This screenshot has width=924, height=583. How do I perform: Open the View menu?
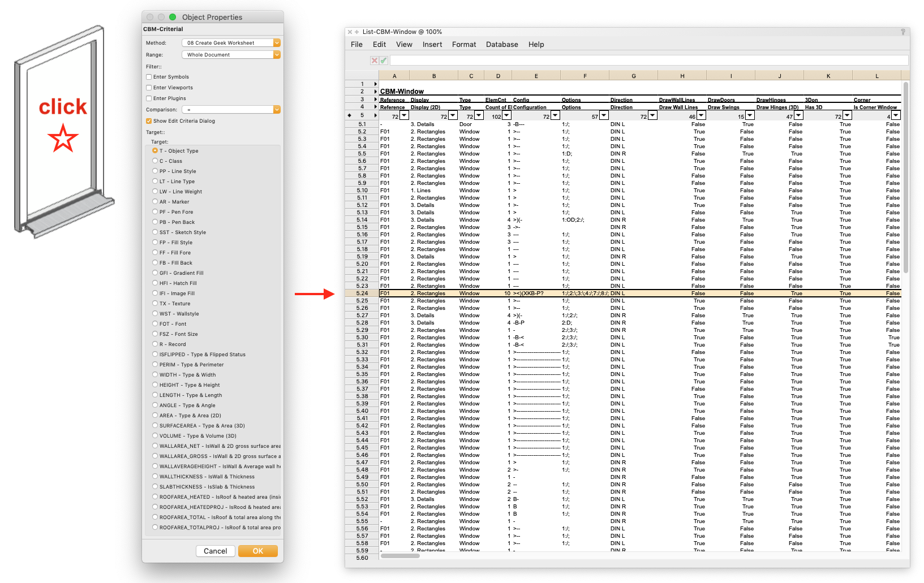(x=404, y=44)
